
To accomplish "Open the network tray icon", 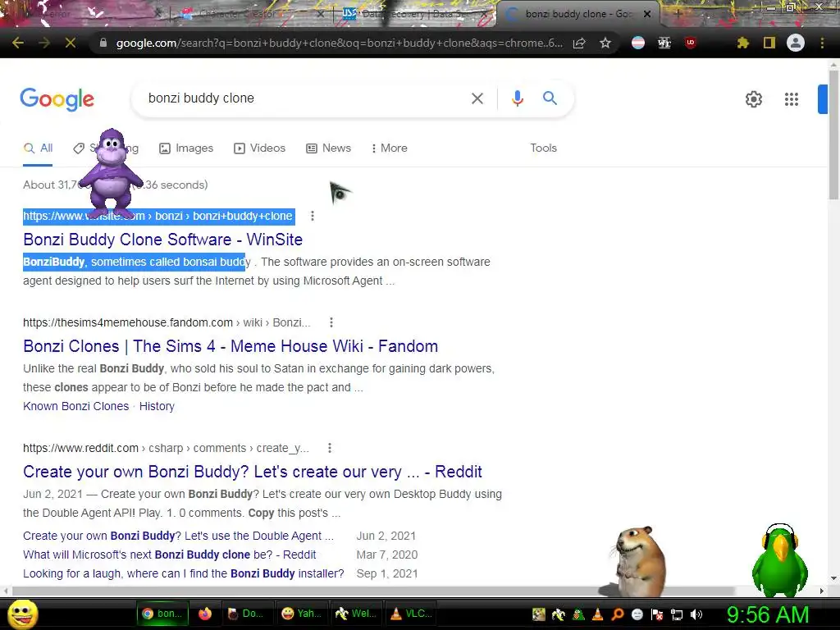I will click(677, 614).
